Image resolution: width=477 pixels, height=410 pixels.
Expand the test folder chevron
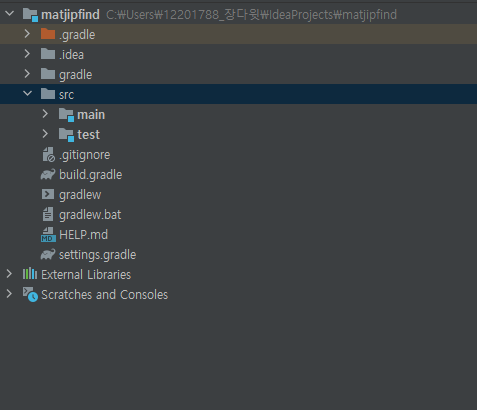(45, 134)
